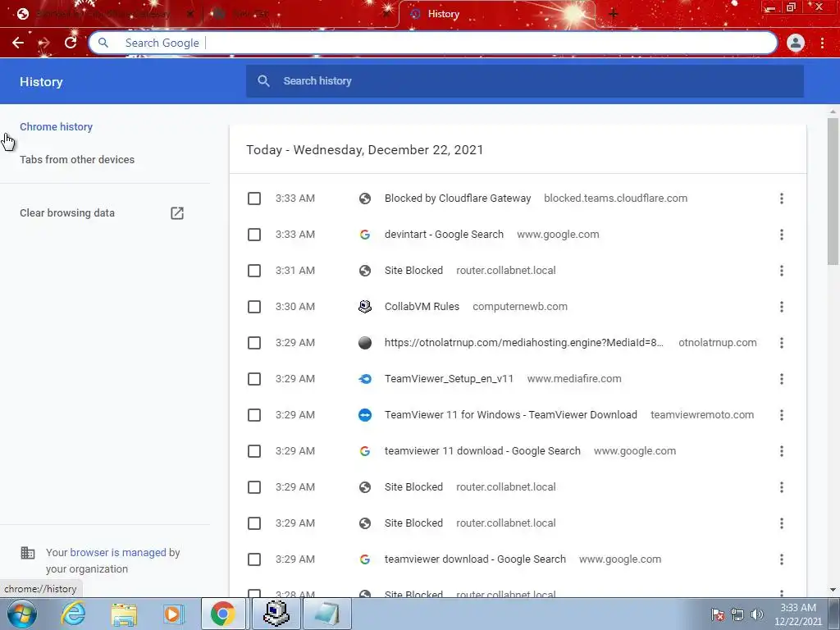Open more actions for TeamViewer_Setup_en_v11 entry
840x630 pixels.
pyautogui.click(x=782, y=379)
